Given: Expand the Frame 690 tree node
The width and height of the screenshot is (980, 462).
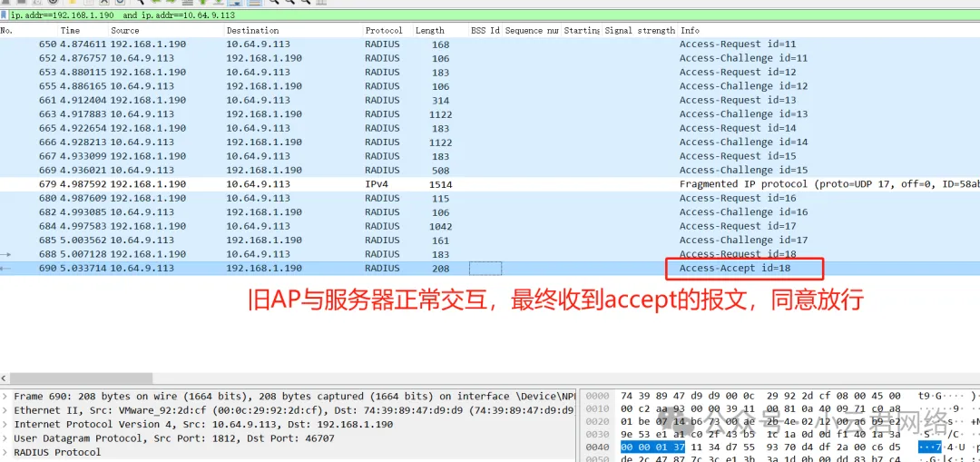Looking at the screenshot, I should pos(6,397).
